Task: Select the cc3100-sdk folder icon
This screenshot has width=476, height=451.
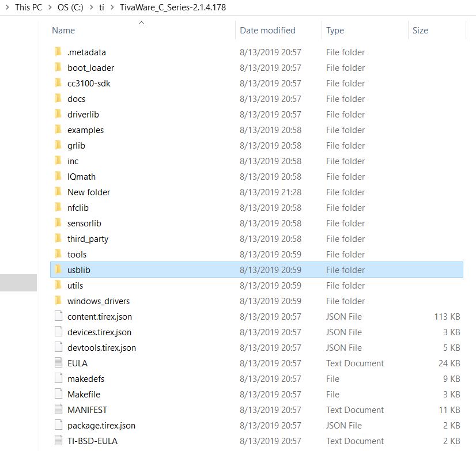Action: click(x=58, y=82)
